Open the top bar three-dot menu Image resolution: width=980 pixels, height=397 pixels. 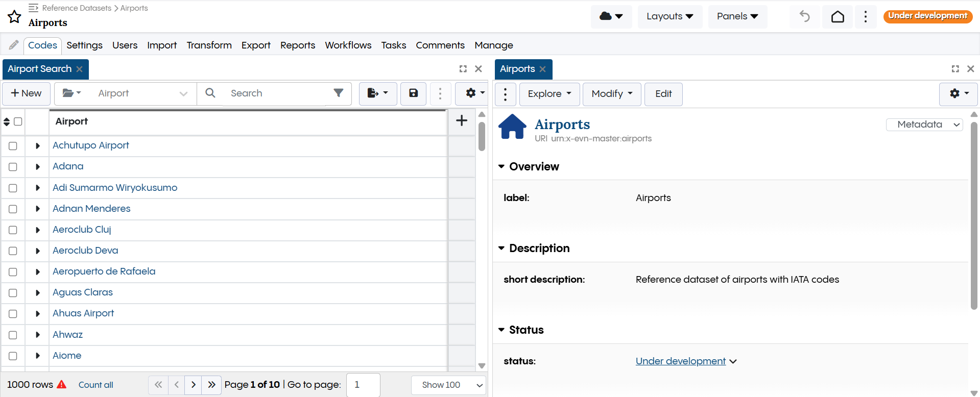(865, 16)
